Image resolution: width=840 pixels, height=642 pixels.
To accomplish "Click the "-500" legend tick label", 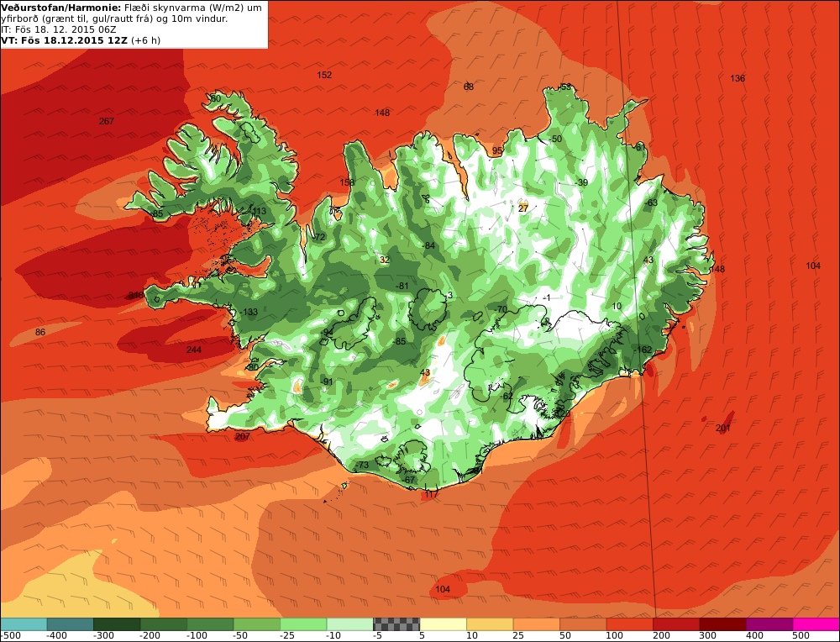I will point(11,636).
